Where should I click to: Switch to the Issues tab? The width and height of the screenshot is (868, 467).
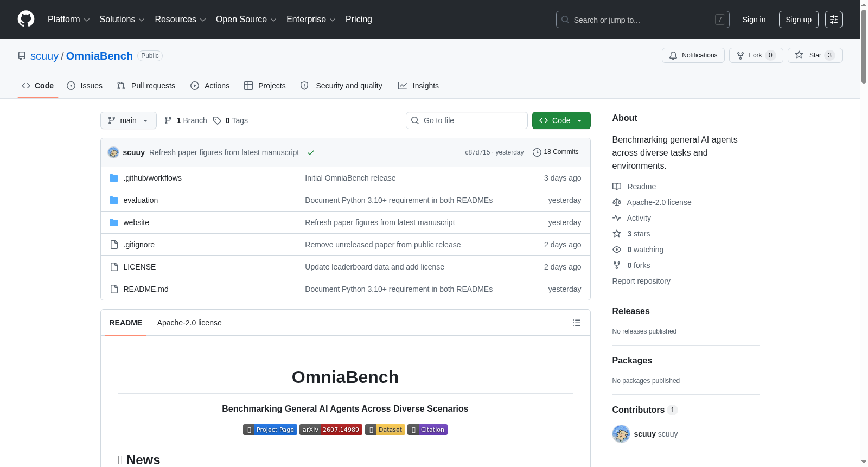pos(85,86)
